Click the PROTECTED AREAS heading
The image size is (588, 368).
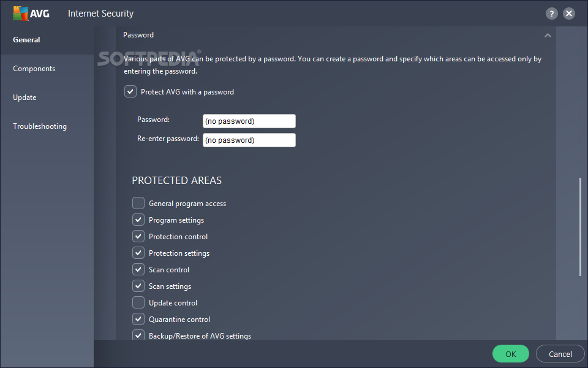pyautogui.click(x=176, y=180)
